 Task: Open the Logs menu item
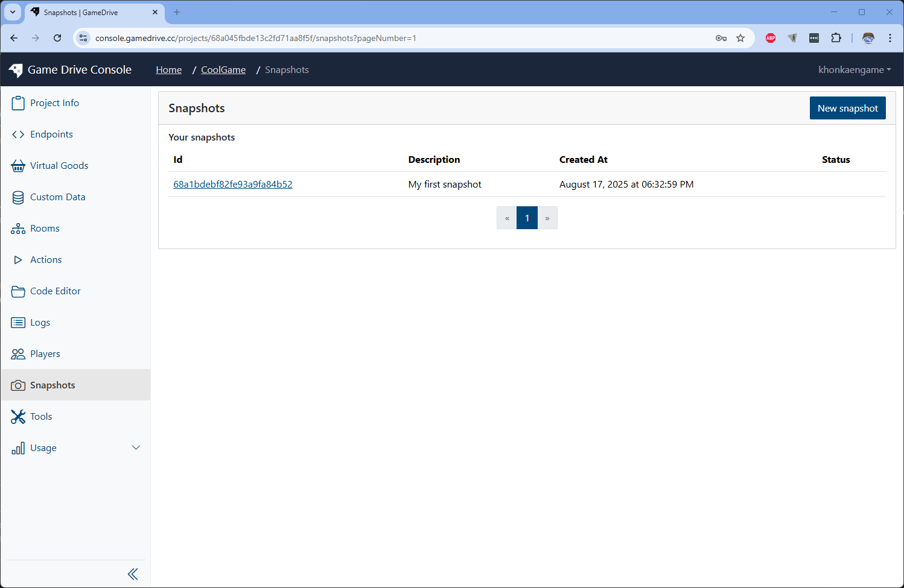click(x=40, y=323)
